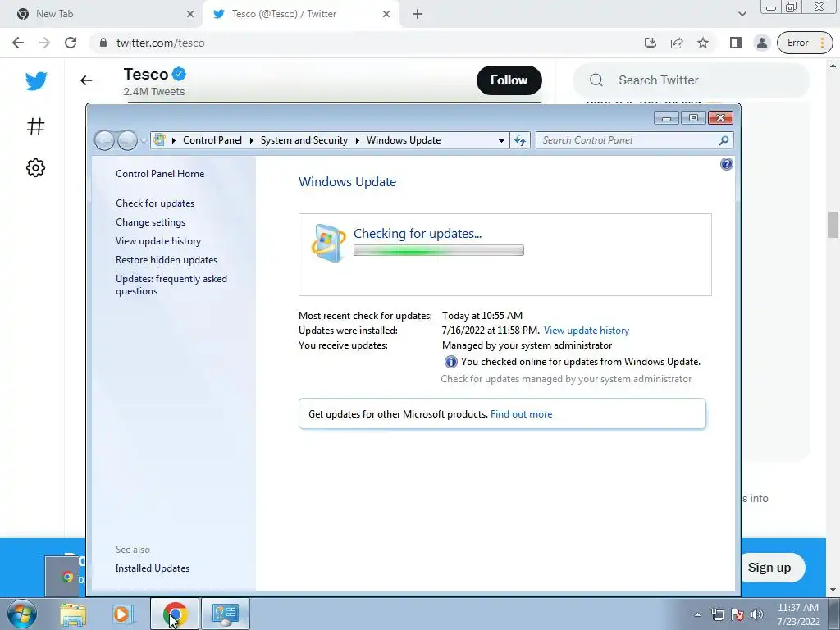The width and height of the screenshot is (840, 630).
Task: Show hidden tray icons arrow
Action: 697,614
